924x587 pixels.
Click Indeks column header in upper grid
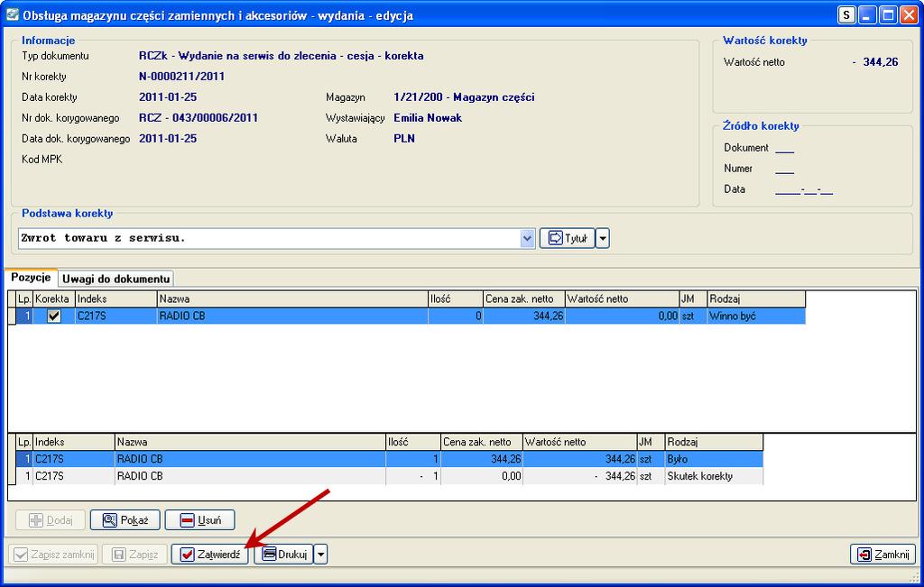pyautogui.click(x=116, y=299)
